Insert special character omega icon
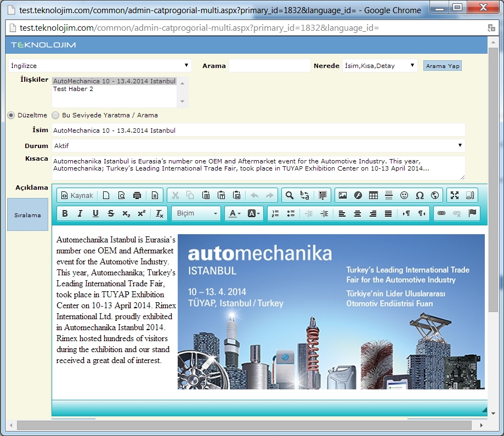Image resolution: width=504 pixels, height=436 pixels. [x=420, y=195]
